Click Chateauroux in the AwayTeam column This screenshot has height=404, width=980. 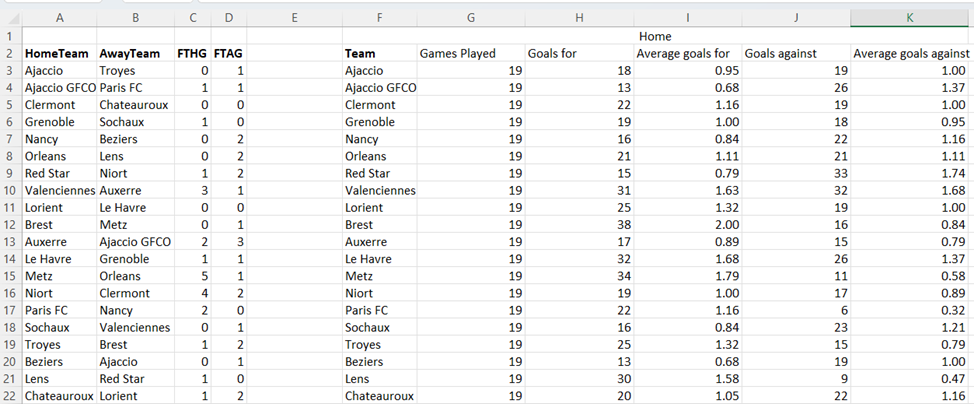135,105
